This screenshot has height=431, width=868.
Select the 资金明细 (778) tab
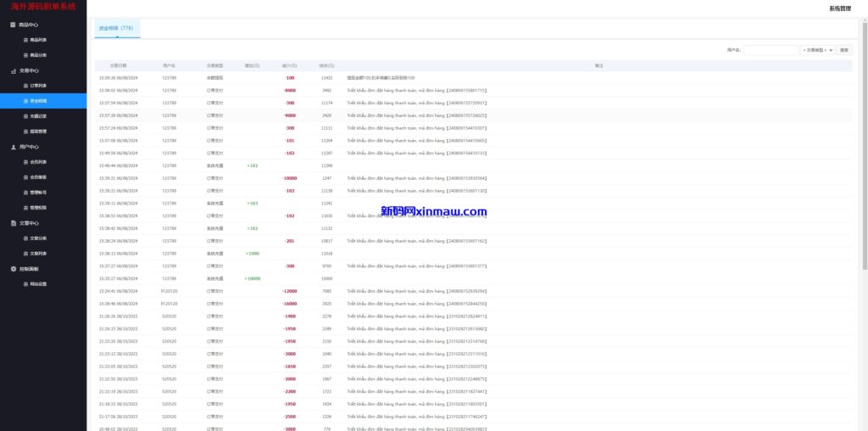tap(116, 28)
